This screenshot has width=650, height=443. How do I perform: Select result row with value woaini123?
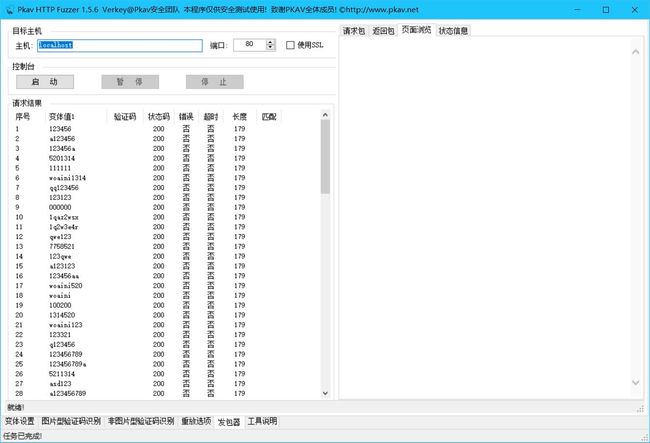pyautogui.click(x=166, y=325)
